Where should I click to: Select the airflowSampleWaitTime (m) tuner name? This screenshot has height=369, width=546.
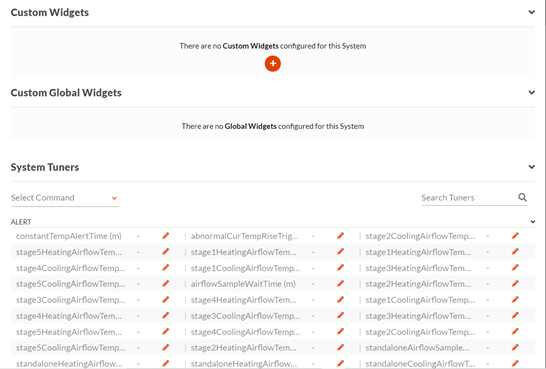point(243,284)
